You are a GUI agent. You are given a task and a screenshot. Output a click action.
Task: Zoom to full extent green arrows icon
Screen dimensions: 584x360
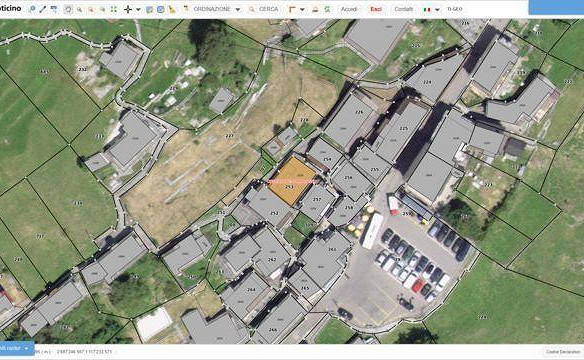(114, 9)
